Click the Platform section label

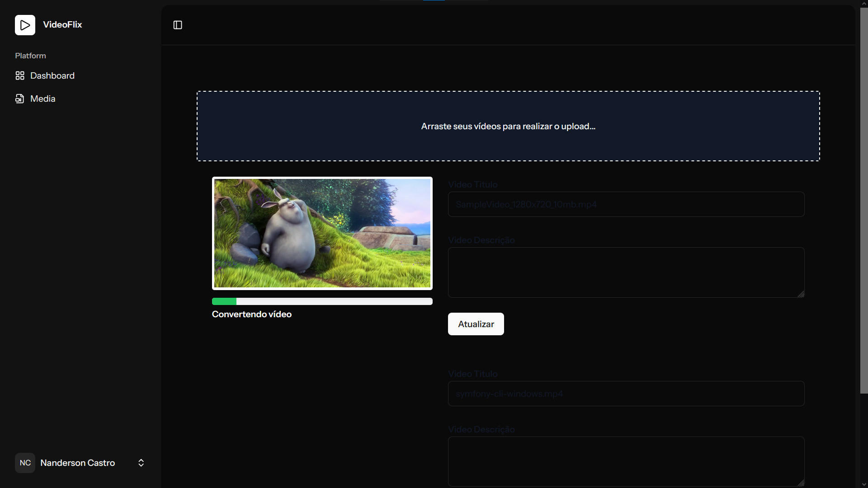pyautogui.click(x=30, y=56)
